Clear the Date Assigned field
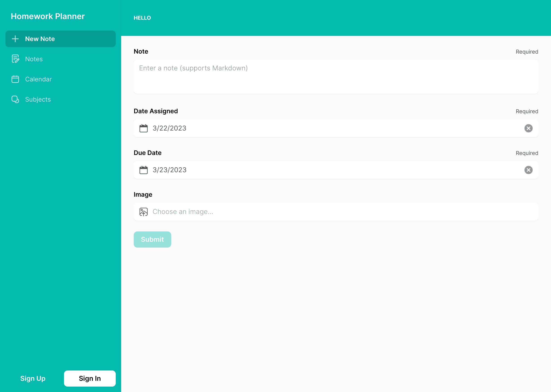551x392 pixels. 529,128
